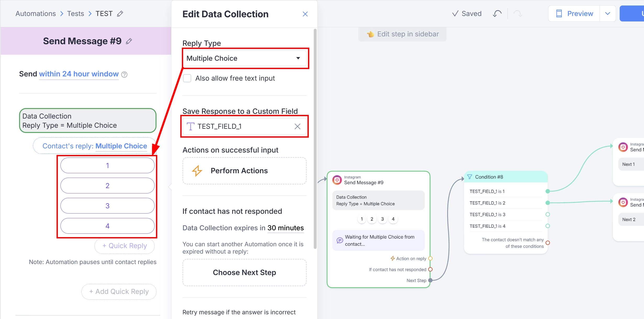Viewport: 644px width, 319px height.
Task: Click the Choose Next Step button
Action: pos(244,272)
